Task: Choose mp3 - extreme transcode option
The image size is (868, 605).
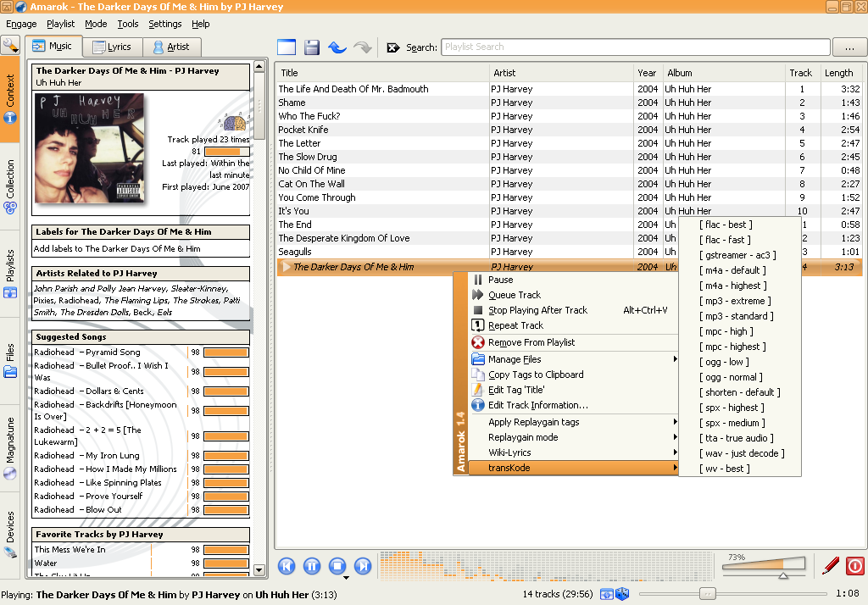Action: point(739,301)
